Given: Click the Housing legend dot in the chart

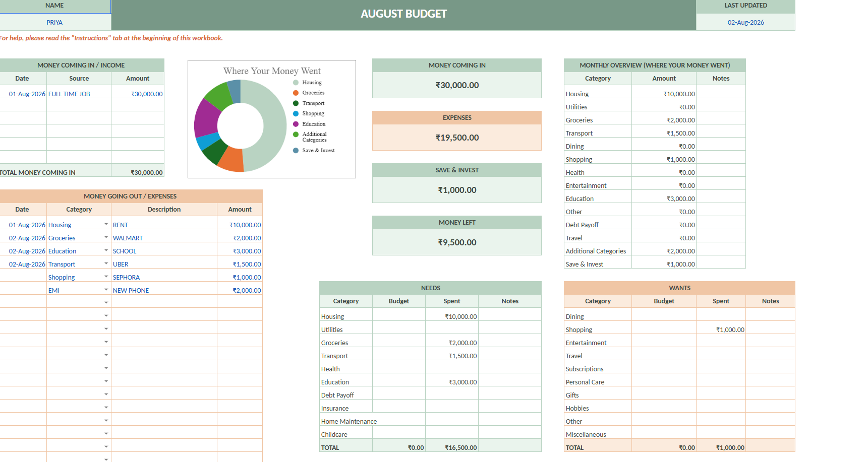Looking at the screenshot, I should 296,83.
